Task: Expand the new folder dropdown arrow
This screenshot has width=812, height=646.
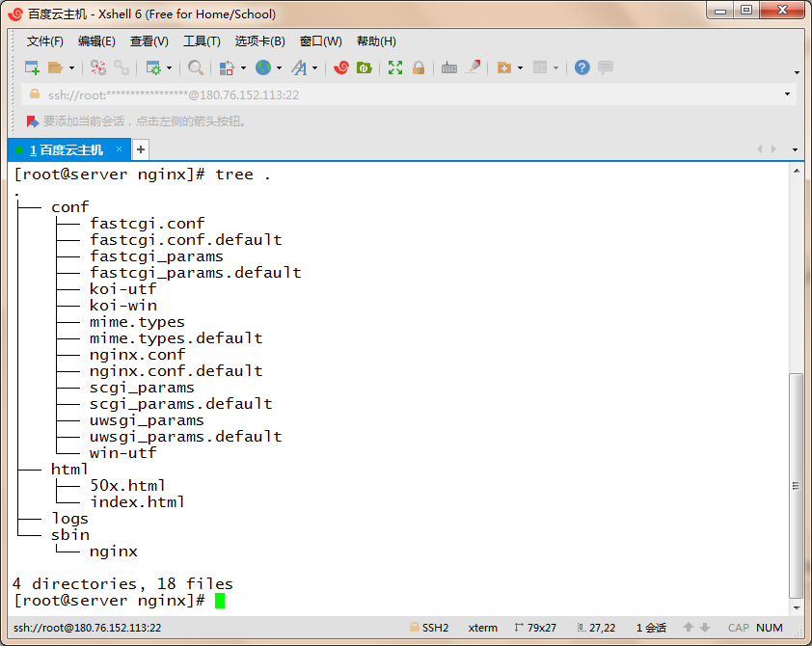Action: pyautogui.click(x=521, y=67)
